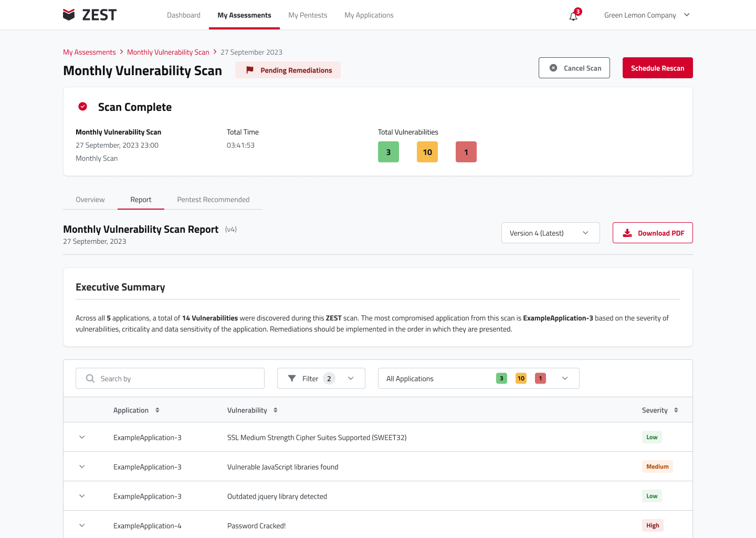Expand the SSL Medium Strength Cipher row
Image resolution: width=756 pixels, height=538 pixels.
(82, 437)
